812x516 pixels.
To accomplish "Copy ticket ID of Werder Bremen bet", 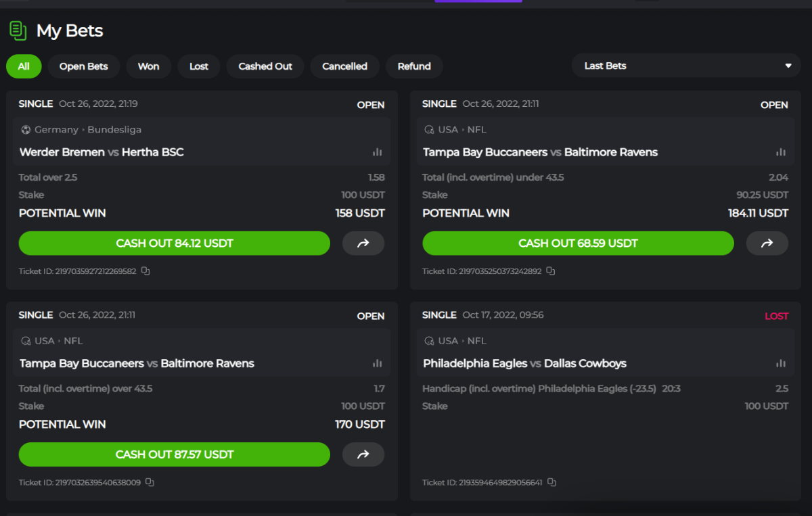I will click(145, 271).
